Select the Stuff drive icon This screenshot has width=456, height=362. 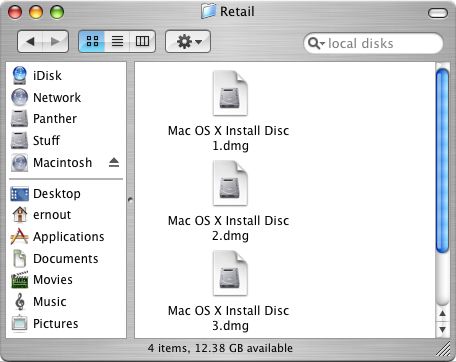click(19, 140)
